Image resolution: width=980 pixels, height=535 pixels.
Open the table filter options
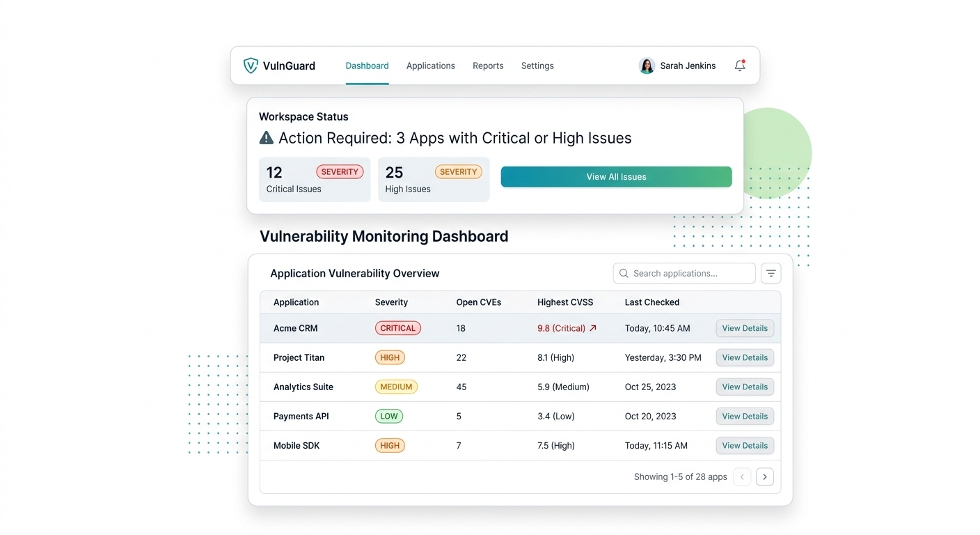tap(771, 273)
